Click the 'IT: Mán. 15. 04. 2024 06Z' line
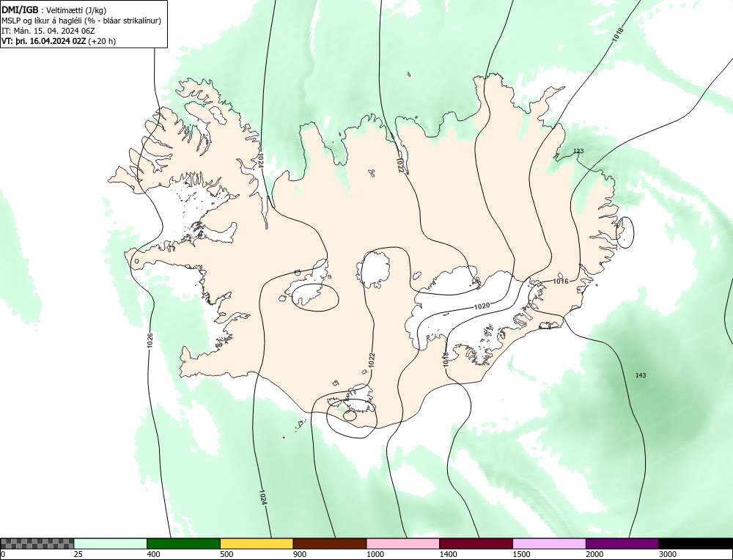The width and height of the screenshot is (733, 560). [x=48, y=31]
